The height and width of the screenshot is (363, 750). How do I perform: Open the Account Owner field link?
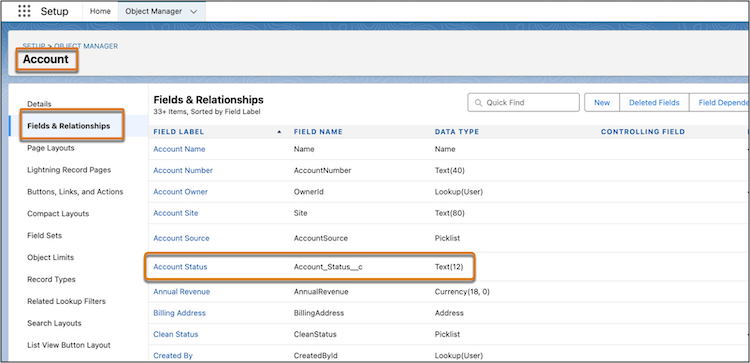pos(180,192)
